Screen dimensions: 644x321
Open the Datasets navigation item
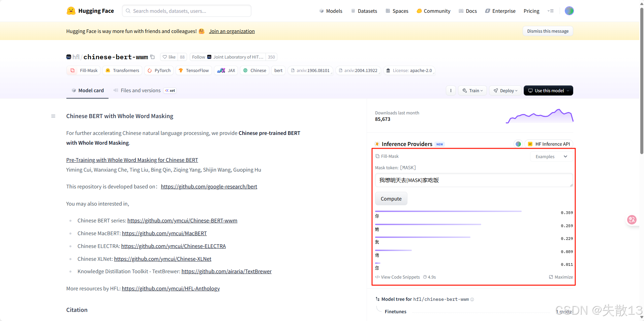(364, 11)
